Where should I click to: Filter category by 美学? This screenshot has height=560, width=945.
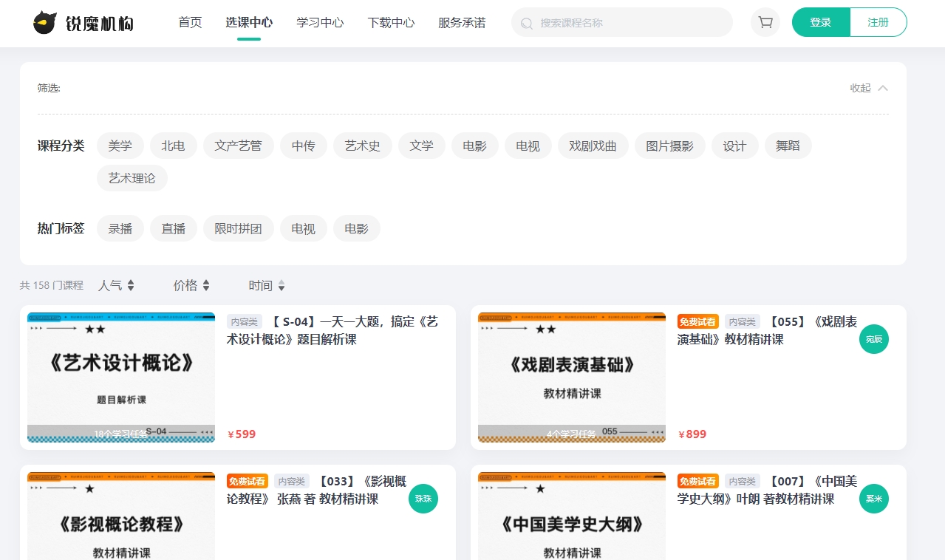click(x=120, y=146)
